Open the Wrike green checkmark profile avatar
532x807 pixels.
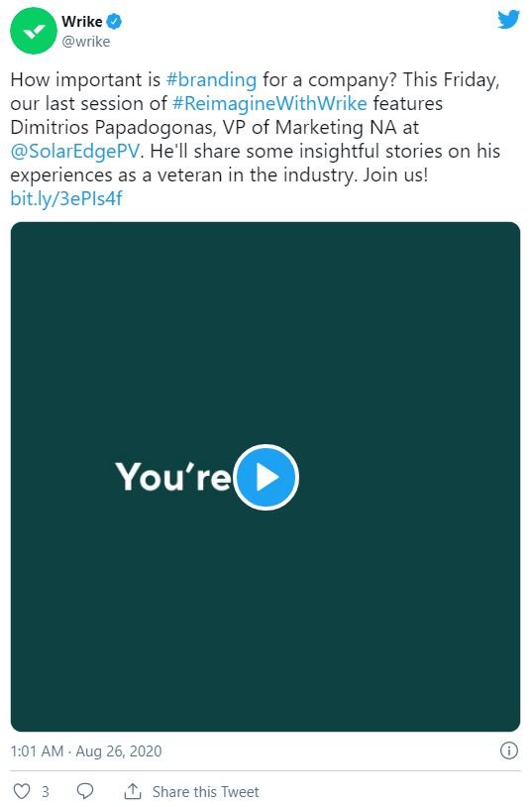pos(34,31)
